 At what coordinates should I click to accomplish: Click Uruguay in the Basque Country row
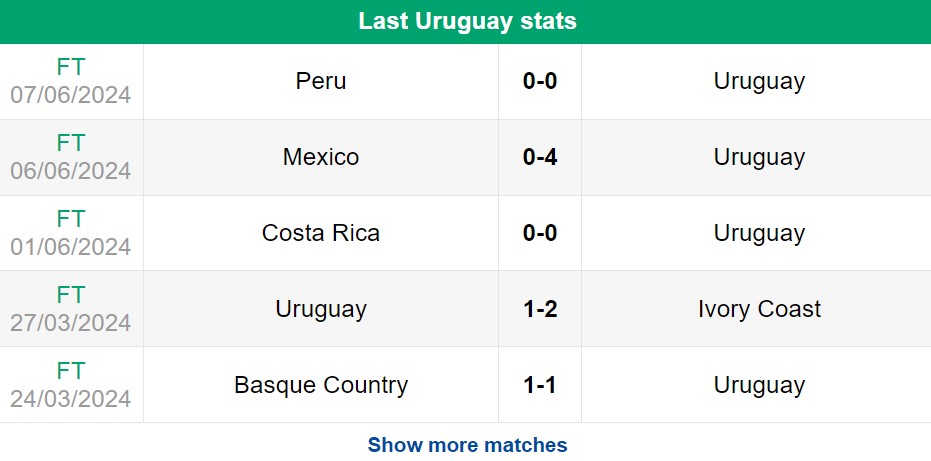759,385
